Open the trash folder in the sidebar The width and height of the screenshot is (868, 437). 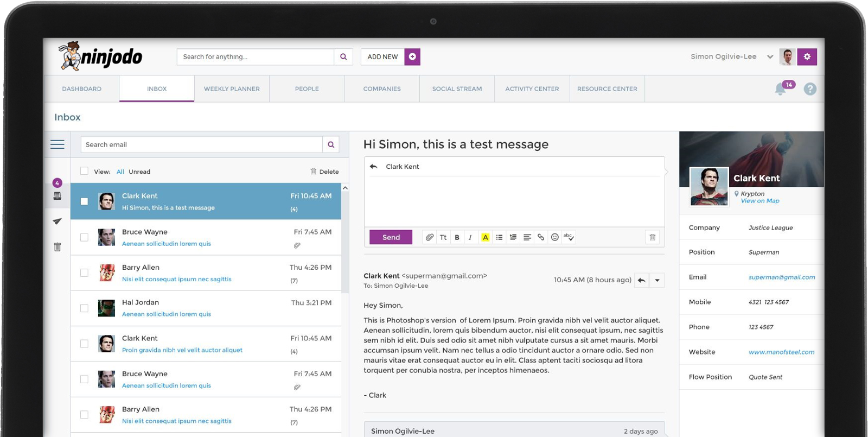[x=58, y=247]
